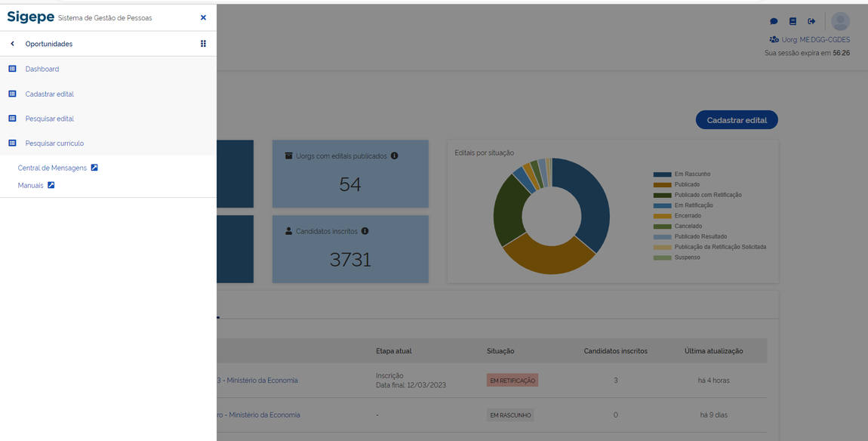Toggle Publicado legend color swatch
The width and height of the screenshot is (868, 441).
[662, 185]
